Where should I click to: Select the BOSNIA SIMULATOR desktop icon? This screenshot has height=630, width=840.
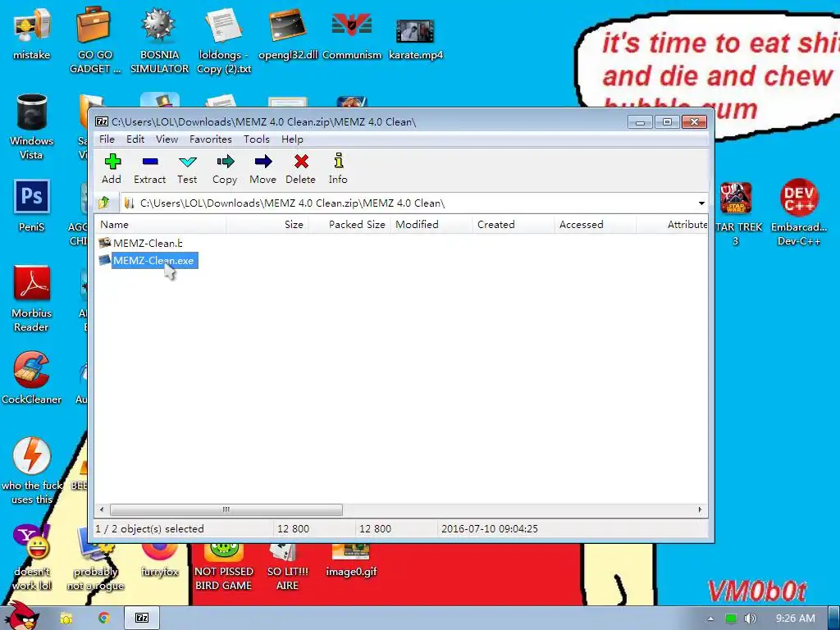pyautogui.click(x=159, y=42)
